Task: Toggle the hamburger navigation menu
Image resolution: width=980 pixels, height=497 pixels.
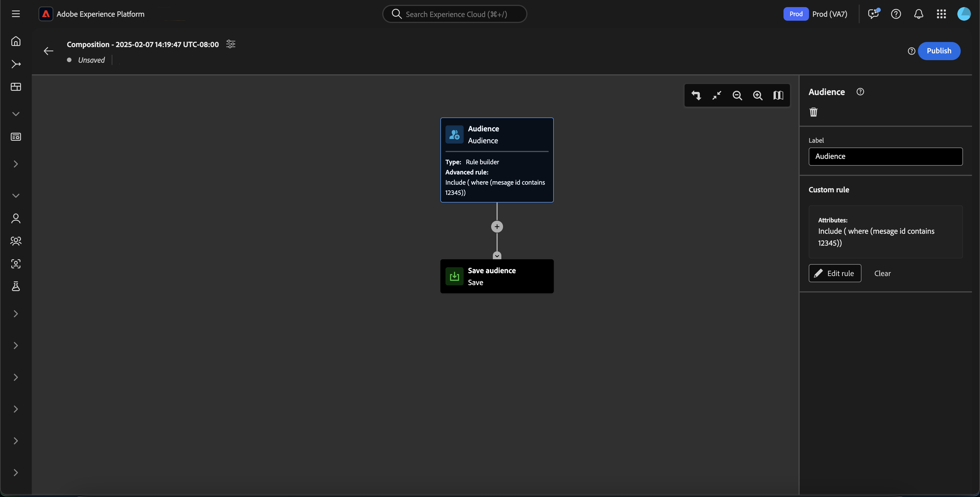Action: [16, 14]
